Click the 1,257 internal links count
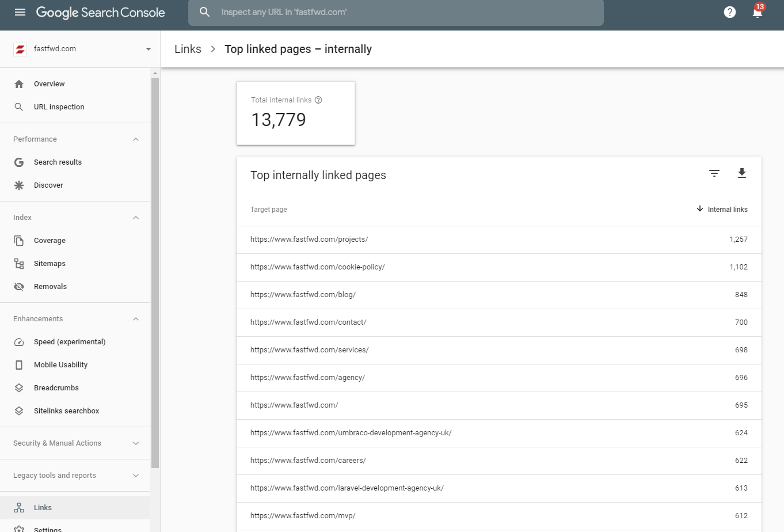 coord(739,240)
